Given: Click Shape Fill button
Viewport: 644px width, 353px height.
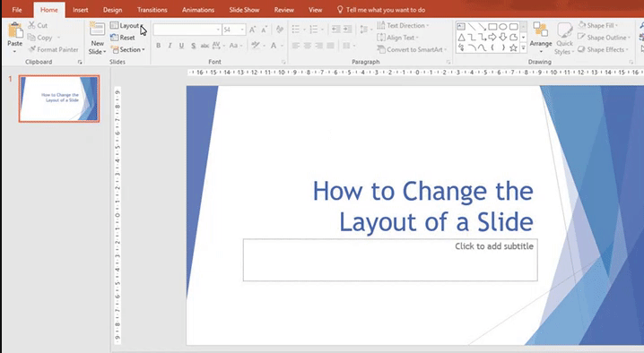Looking at the screenshot, I should (598, 25).
